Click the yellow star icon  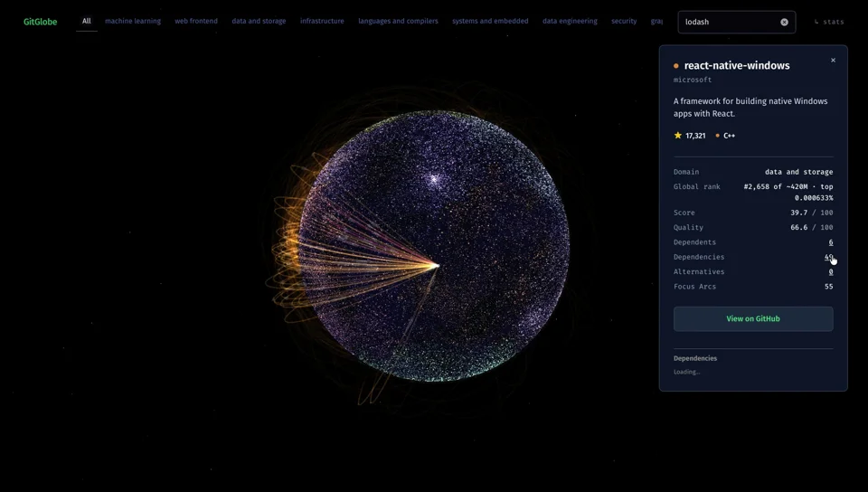point(677,135)
